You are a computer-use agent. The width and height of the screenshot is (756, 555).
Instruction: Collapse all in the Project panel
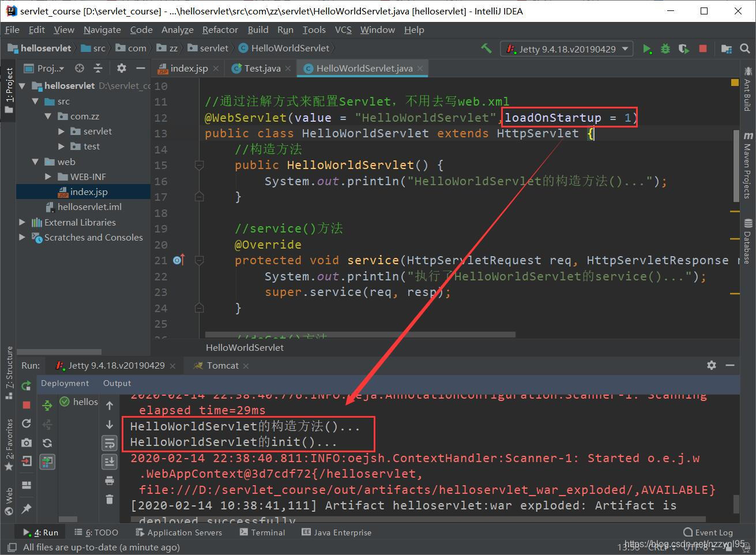pos(98,68)
